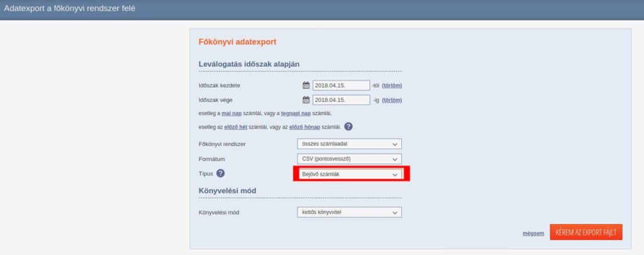Clear start date with törlöm link
The image size is (644, 255).
[392, 86]
